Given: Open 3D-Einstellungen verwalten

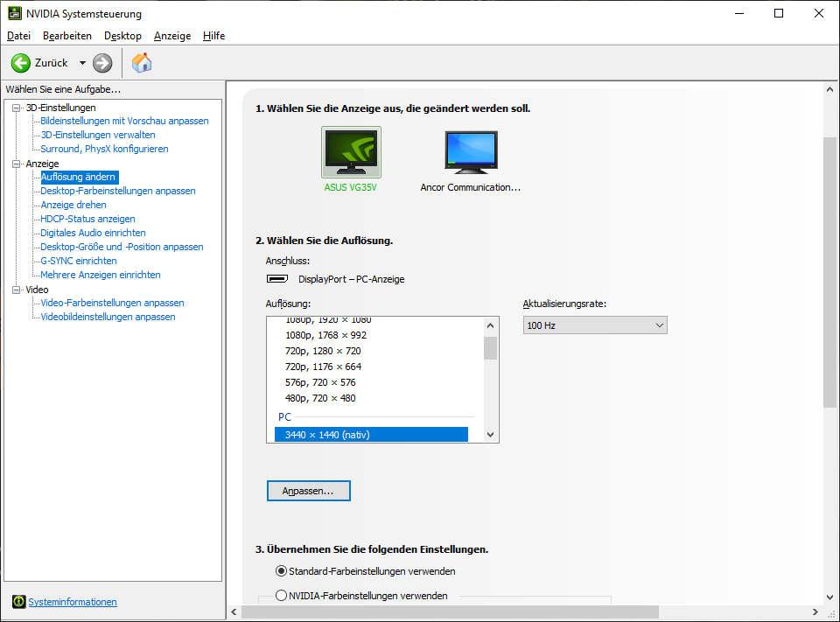Looking at the screenshot, I should point(98,135).
